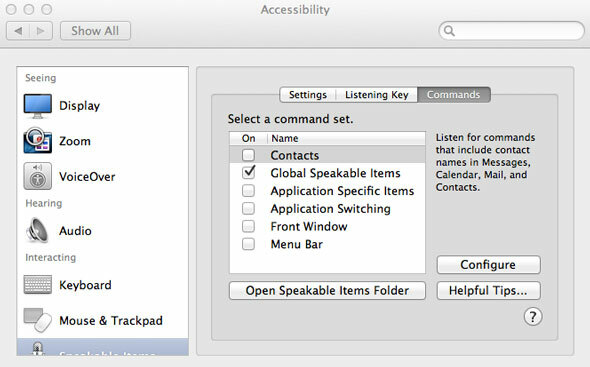This screenshot has height=367, width=590.
Task: Click the round help question mark button
Action: 533,317
